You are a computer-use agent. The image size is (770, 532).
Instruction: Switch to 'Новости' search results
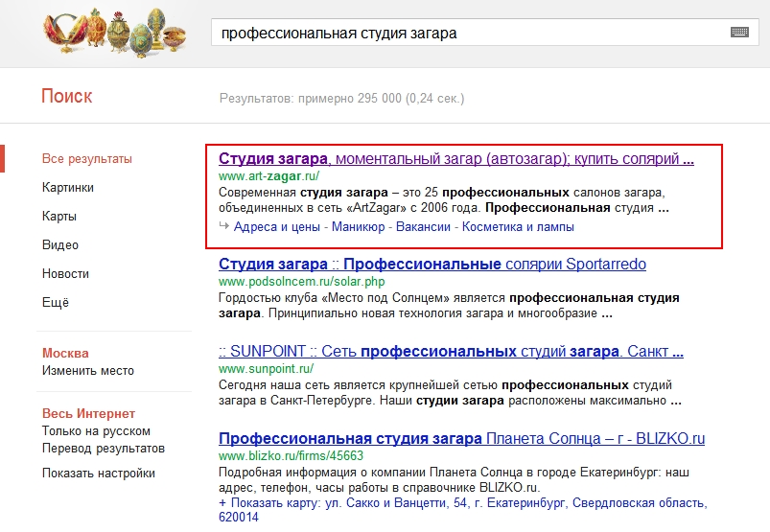click(x=65, y=274)
